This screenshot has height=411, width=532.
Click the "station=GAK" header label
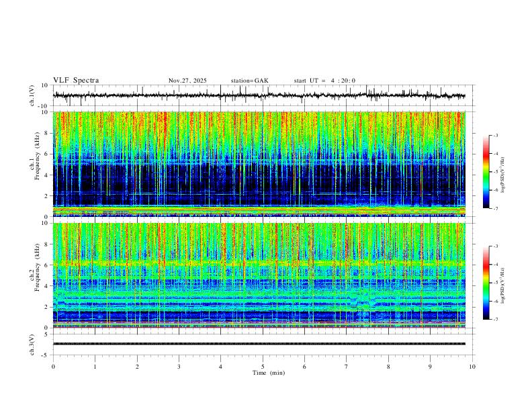tap(249, 81)
